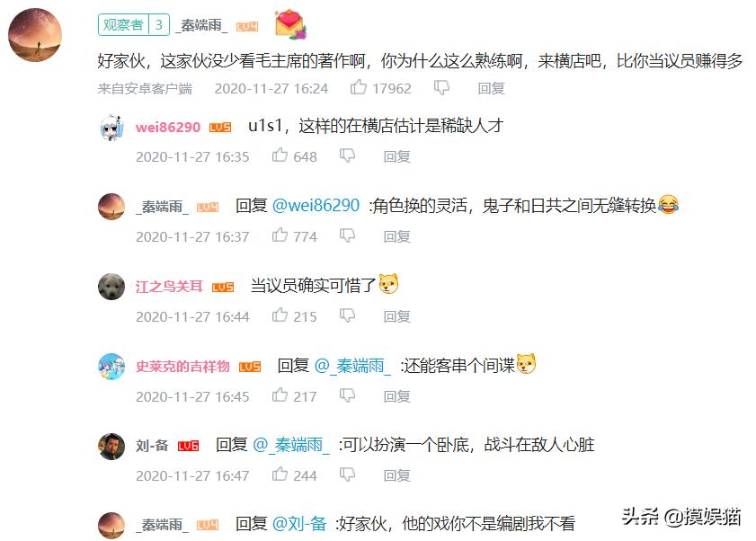
Task: Open the @刘-备 mention link
Action: 299,524
